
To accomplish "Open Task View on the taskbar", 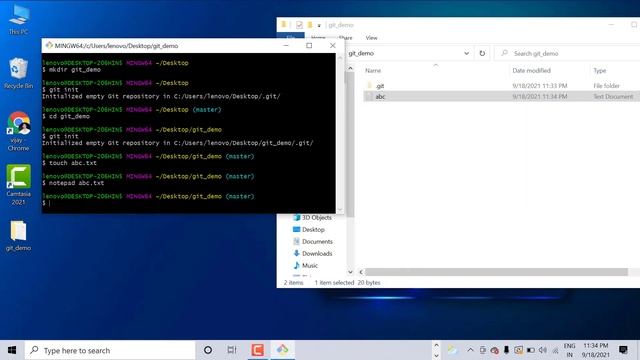I will (232, 350).
